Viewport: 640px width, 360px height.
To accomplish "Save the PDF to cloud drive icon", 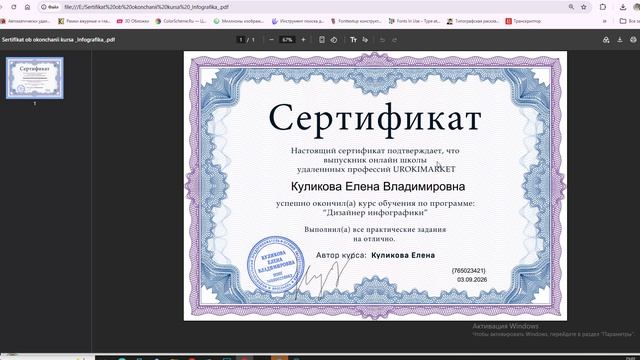I will click(606, 40).
